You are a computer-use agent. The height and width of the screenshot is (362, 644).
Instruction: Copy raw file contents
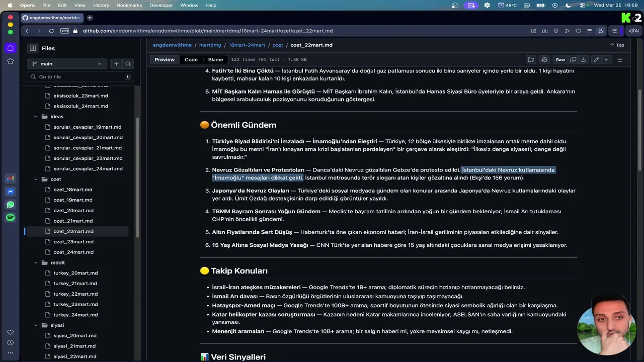(x=573, y=59)
